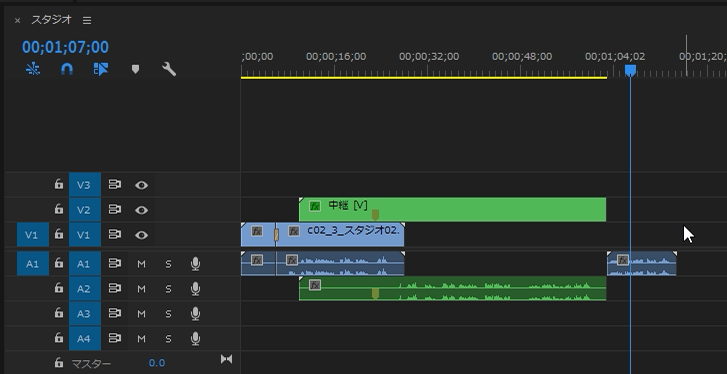Toggle A1 source patching indicator
The width and height of the screenshot is (727, 374).
(x=32, y=264)
